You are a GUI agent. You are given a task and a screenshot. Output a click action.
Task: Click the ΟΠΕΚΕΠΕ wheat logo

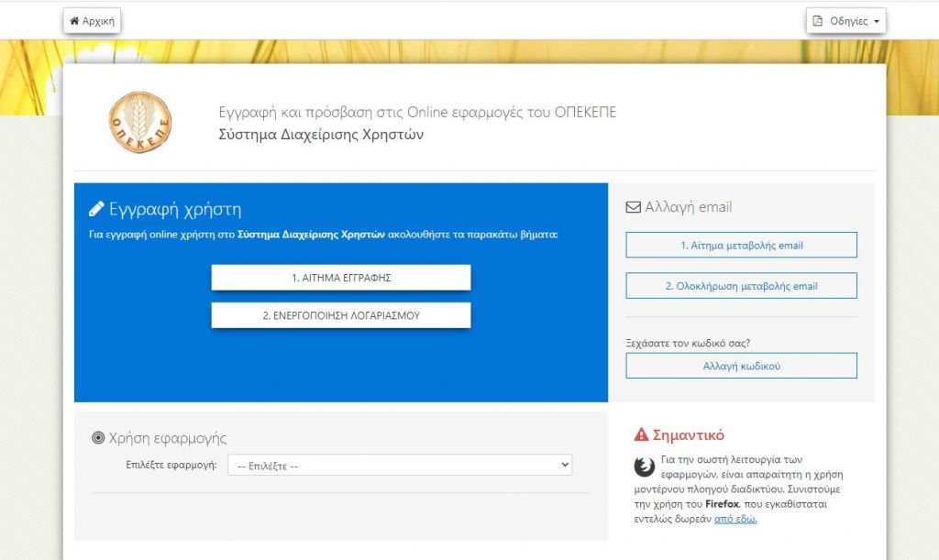(139, 122)
